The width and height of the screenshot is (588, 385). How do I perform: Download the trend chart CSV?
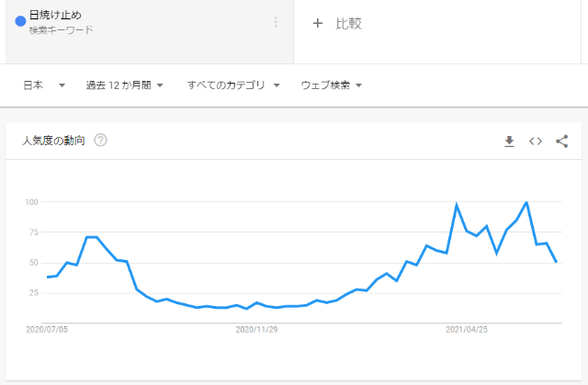coord(509,141)
